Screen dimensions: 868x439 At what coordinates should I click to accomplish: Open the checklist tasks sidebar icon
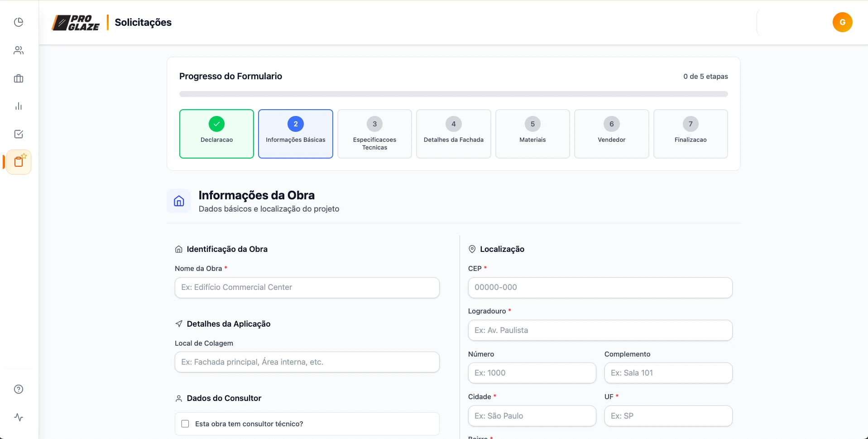19,134
